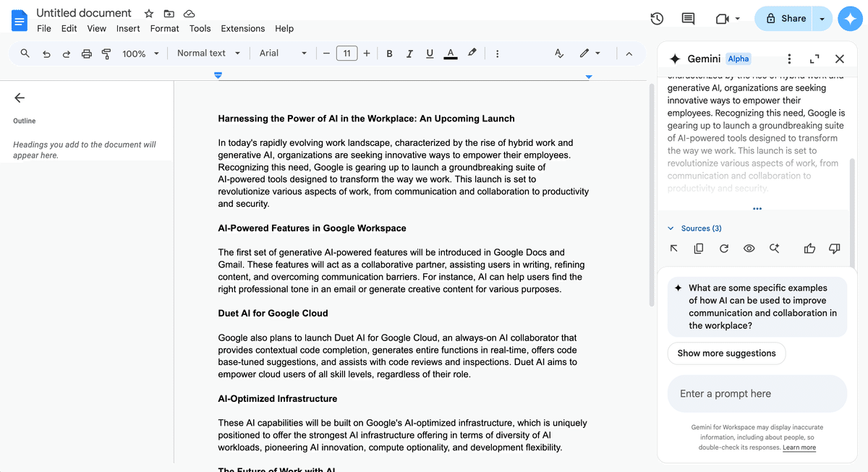Open the Learn more link
This screenshot has height=472, width=868.
click(799, 447)
